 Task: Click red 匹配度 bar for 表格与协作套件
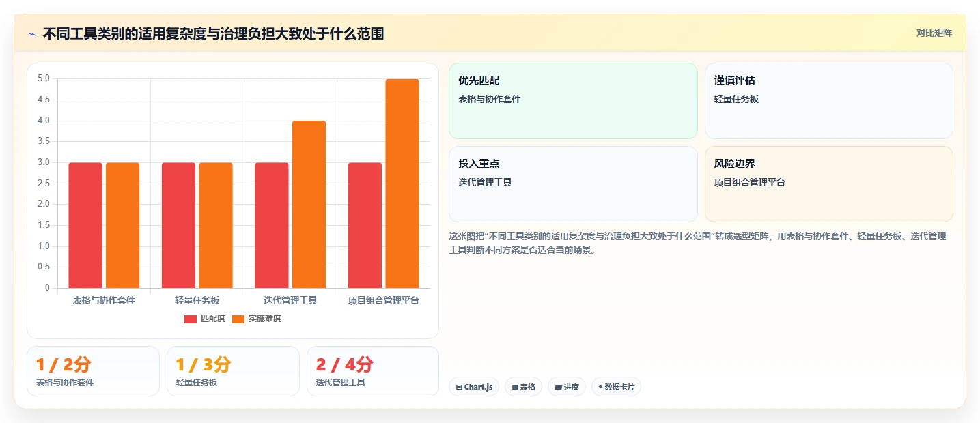pos(85,225)
